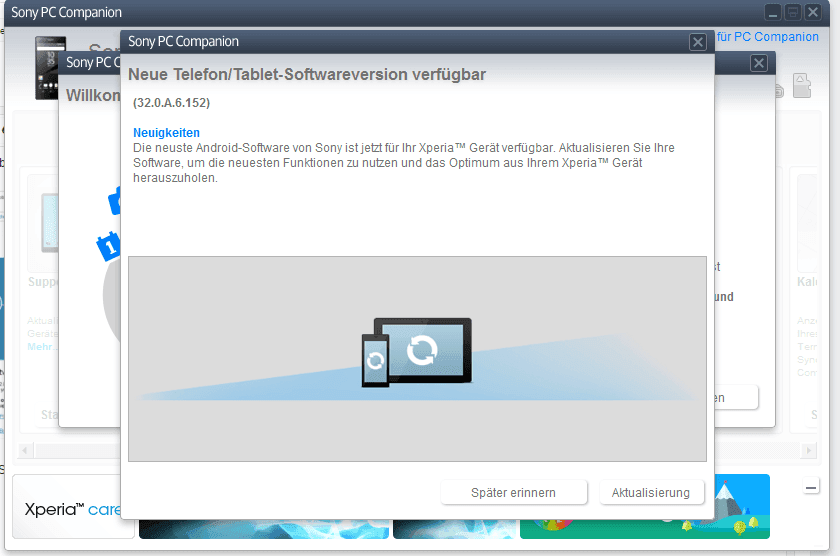Click the update dialog title 'Neue Telefon/Tablet-Softwareversion verfügbar'
The height and width of the screenshot is (556, 840).
tap(307, 74)
